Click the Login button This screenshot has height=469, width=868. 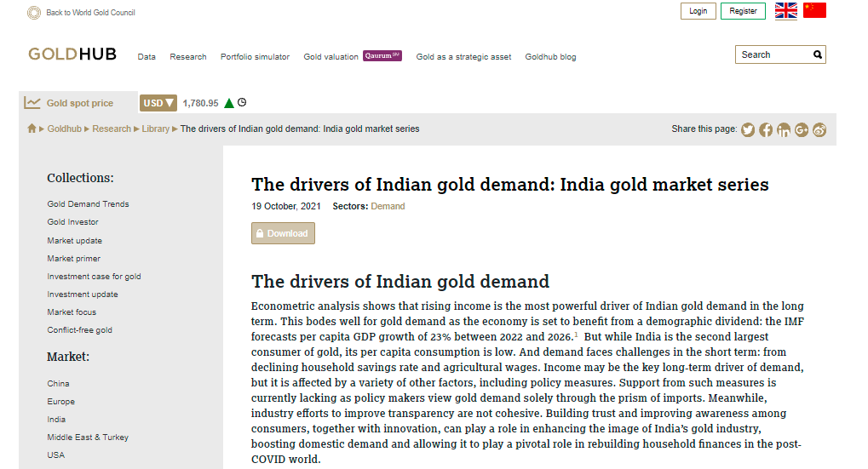pyautogui.click(x=698, y=11)
